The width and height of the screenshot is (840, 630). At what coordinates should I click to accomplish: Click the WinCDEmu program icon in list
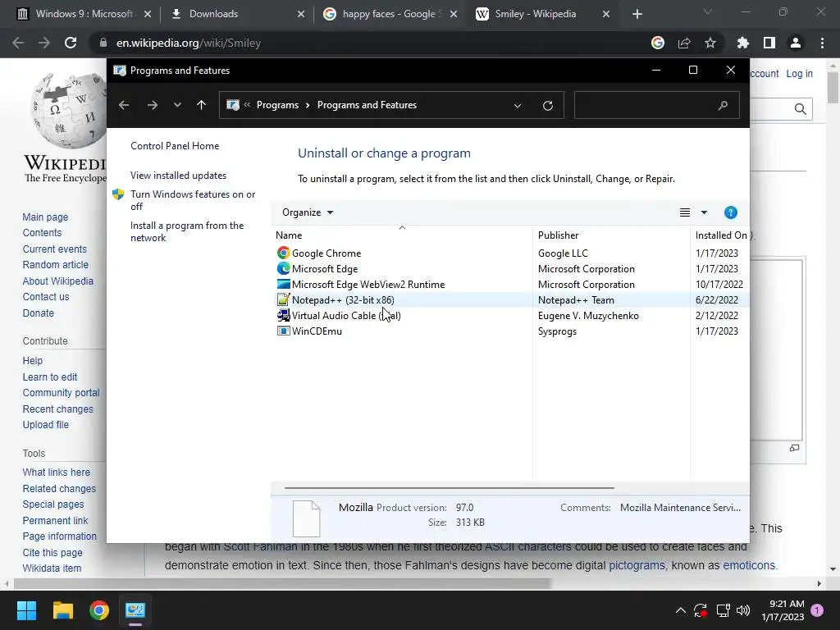click(x=283, y=331)
